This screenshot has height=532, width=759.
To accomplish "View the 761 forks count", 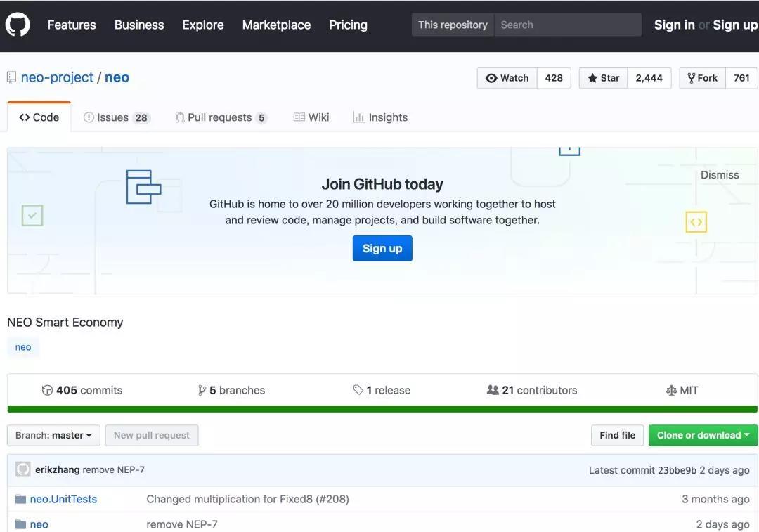I will click(741, 78).
